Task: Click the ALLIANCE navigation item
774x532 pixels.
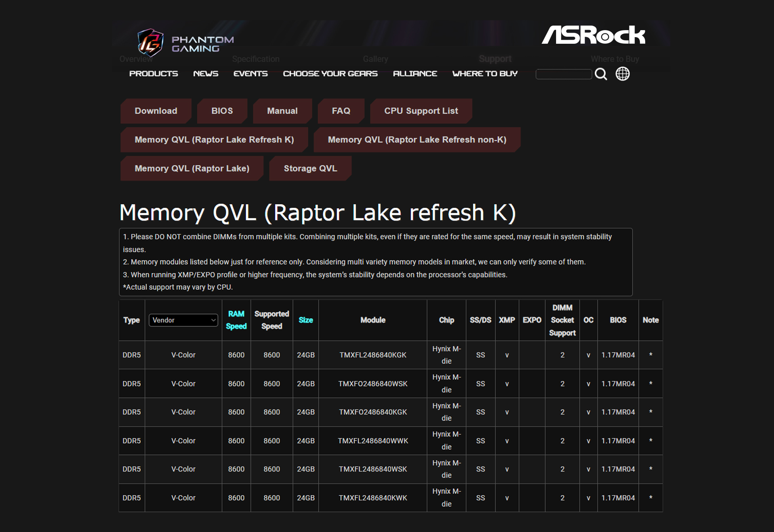Action: click(415, 73)
